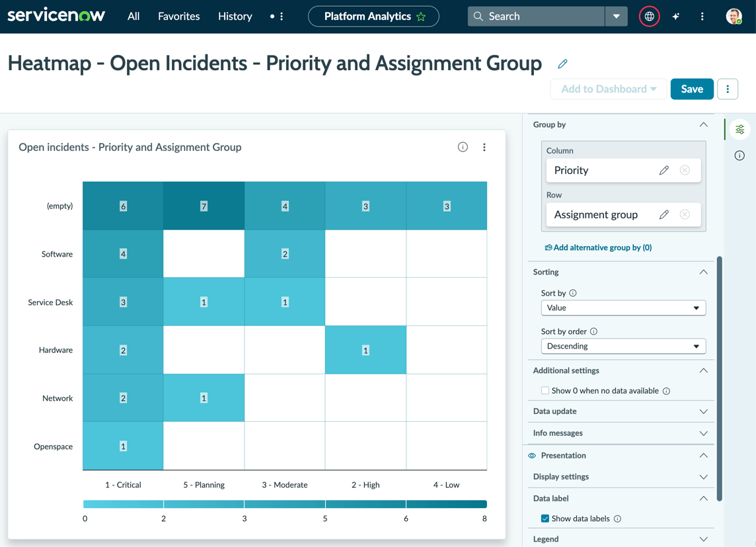Screen dimensions: 756x547
Task: Remove the Assignment group row field
Action: point(685,215)
